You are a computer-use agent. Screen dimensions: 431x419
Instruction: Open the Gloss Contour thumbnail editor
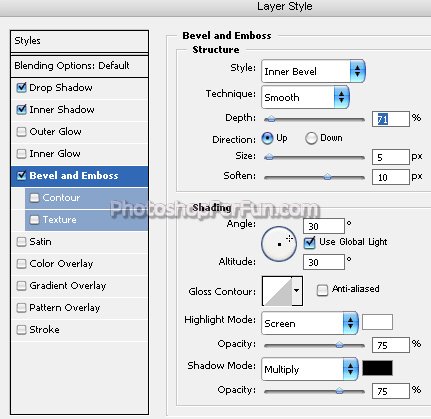click(277, 291)
